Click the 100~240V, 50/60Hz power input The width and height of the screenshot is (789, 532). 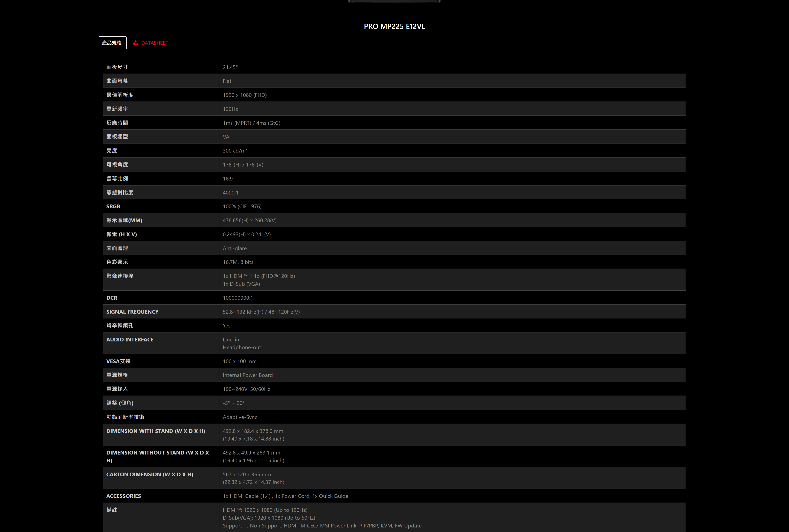click(x=247, y=389)
